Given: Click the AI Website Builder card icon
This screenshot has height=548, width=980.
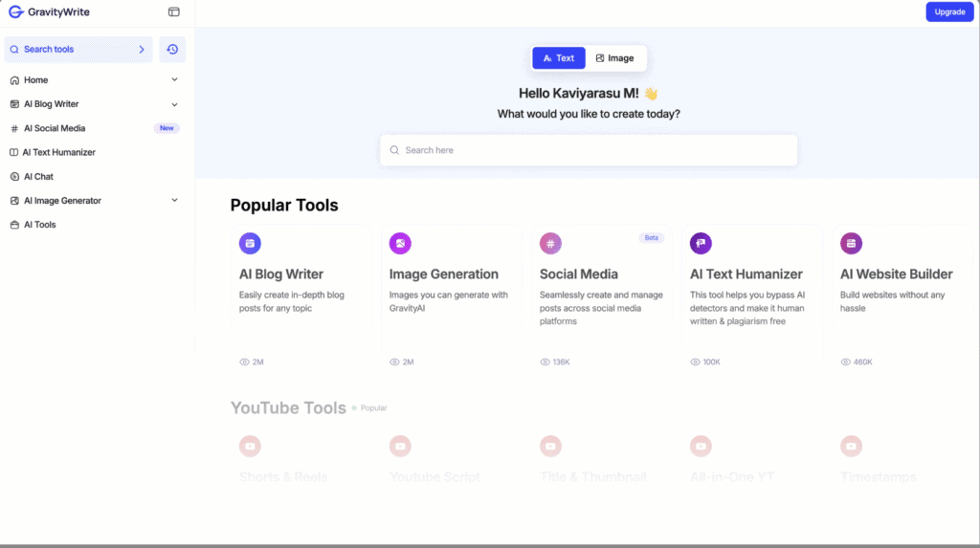Looking at the screenshot, I should 851,244.
